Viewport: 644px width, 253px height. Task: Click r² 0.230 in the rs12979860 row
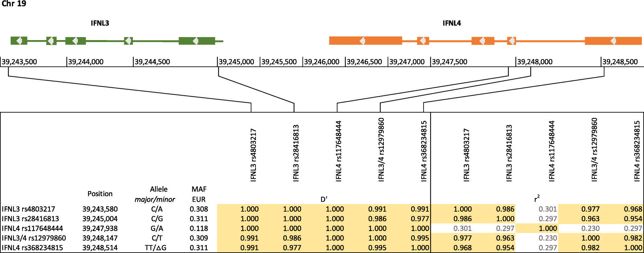[x=548, y=238]
